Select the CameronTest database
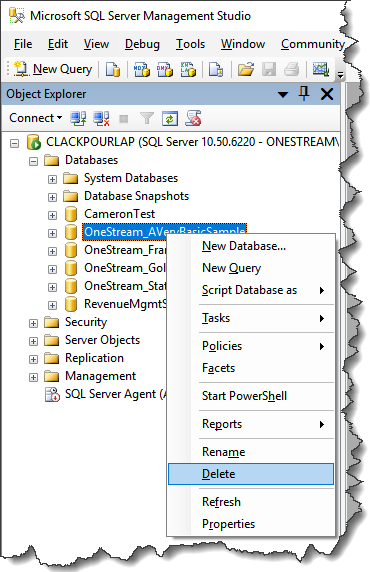 point(119,214)
